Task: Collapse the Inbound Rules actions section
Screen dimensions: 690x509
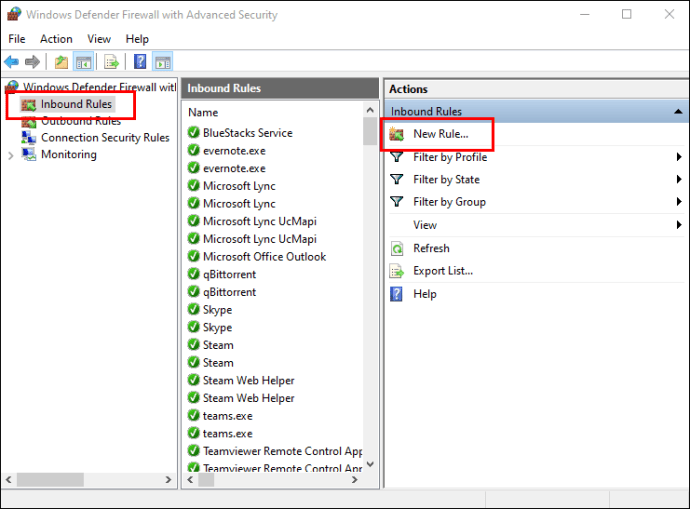Action: (x=679, y=111)
